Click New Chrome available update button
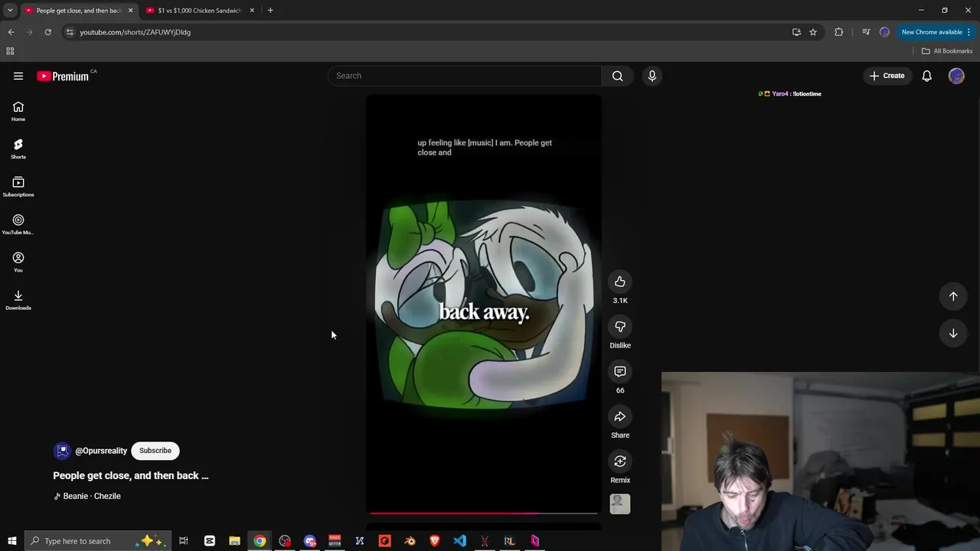Image resolution: width=980 pixels, height=551 pixels. (936, 32)
